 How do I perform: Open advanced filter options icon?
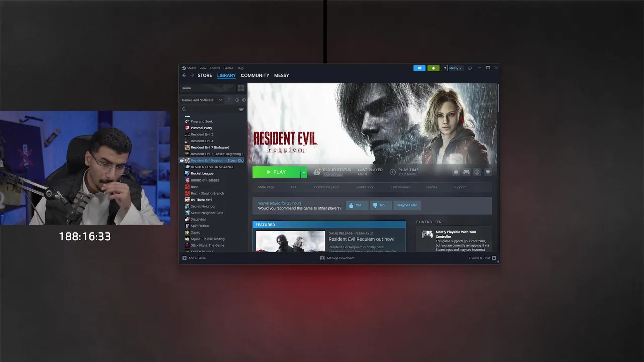tap(241, 109)
